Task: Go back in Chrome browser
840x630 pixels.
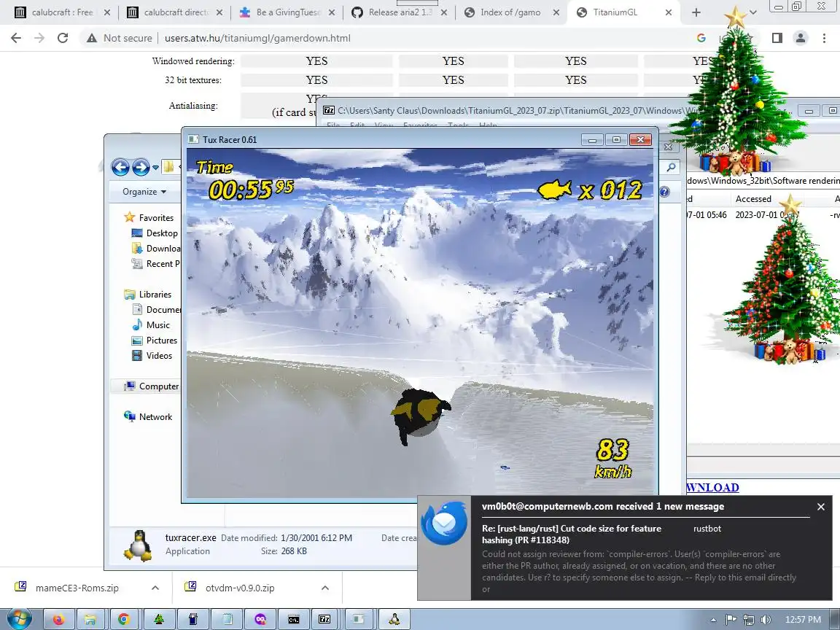Action: click(16, 38)
